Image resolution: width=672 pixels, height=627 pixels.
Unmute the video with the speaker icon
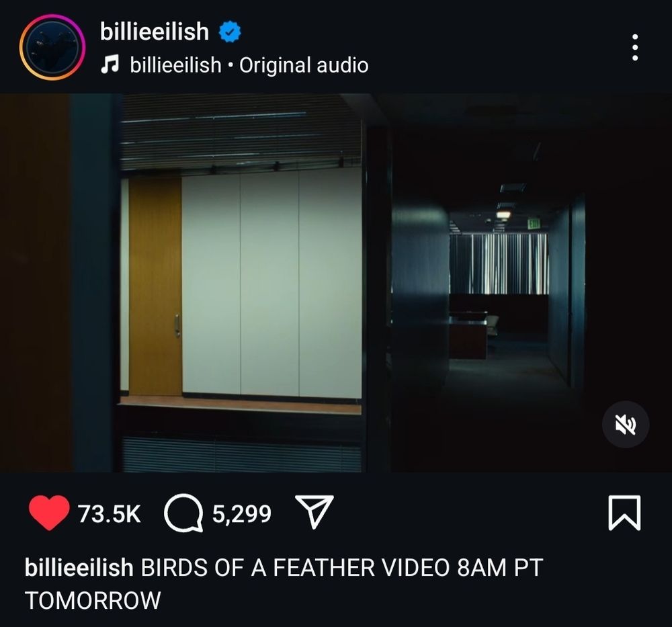tap(625, 424)
